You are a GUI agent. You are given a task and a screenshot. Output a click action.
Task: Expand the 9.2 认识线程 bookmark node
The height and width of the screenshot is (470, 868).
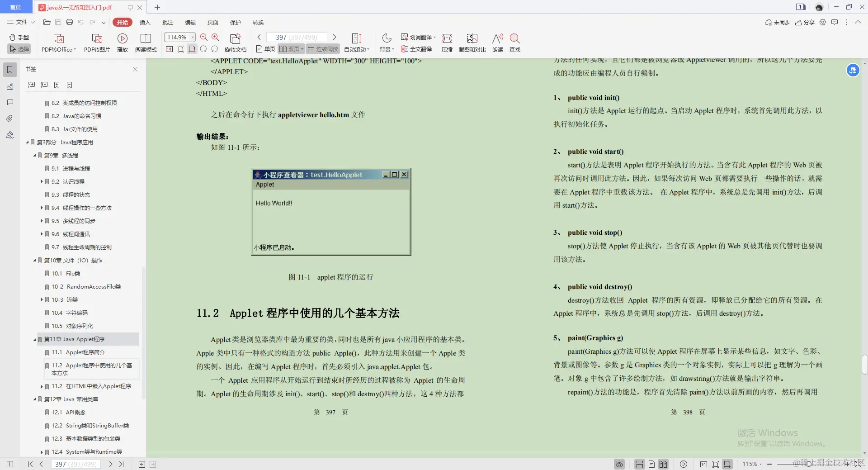click(x=42, y=181)
